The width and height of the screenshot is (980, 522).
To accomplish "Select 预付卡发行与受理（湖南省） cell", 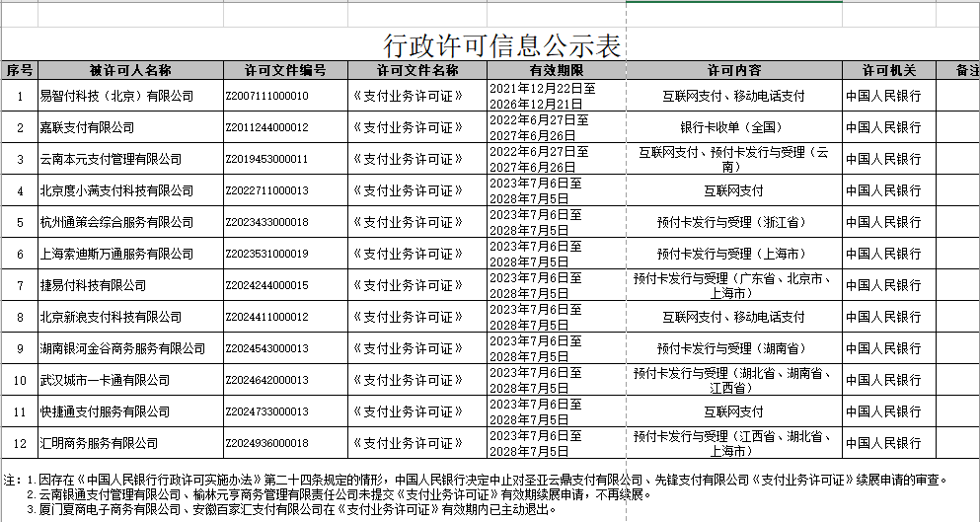I will [x=733, y=348].
